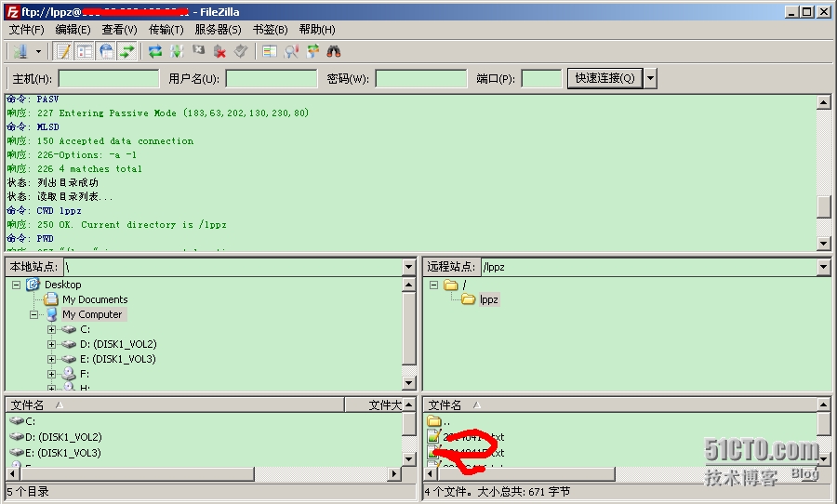Click the message log scroll-up arrow
This screenshot has width=837, height=504.
coord(824,102)
